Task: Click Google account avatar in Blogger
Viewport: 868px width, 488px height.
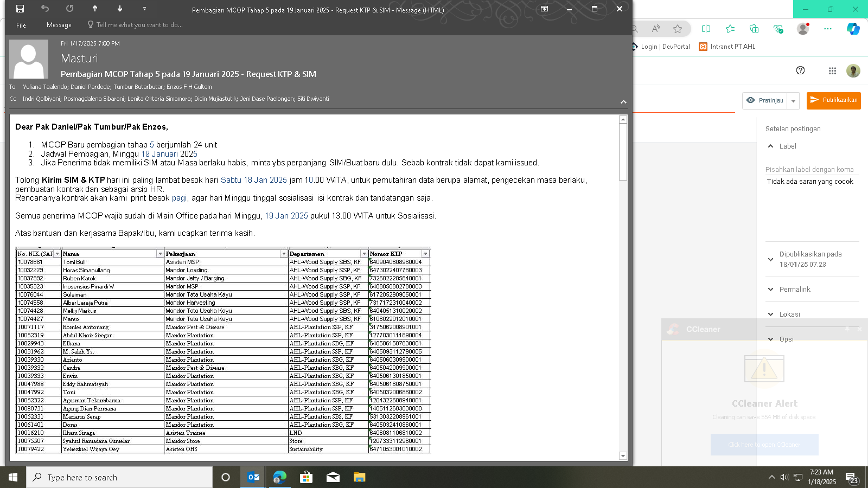Action: coord(853,71)
